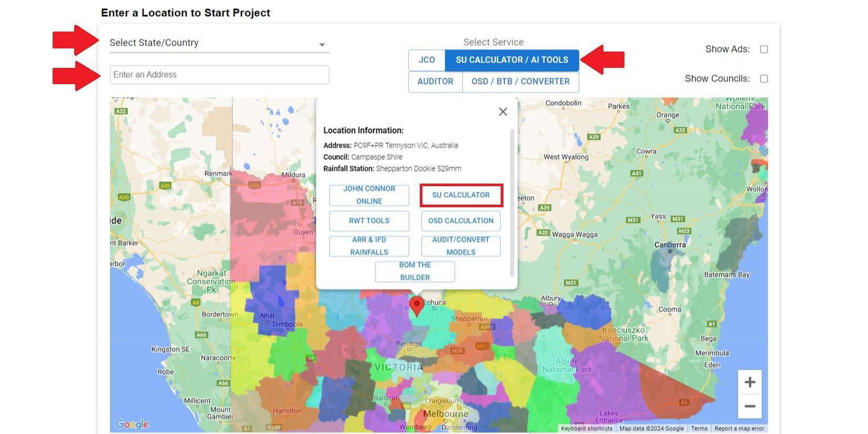Click Report a map error link
Screen dimensions: 868x434
(x=739, y=429)
